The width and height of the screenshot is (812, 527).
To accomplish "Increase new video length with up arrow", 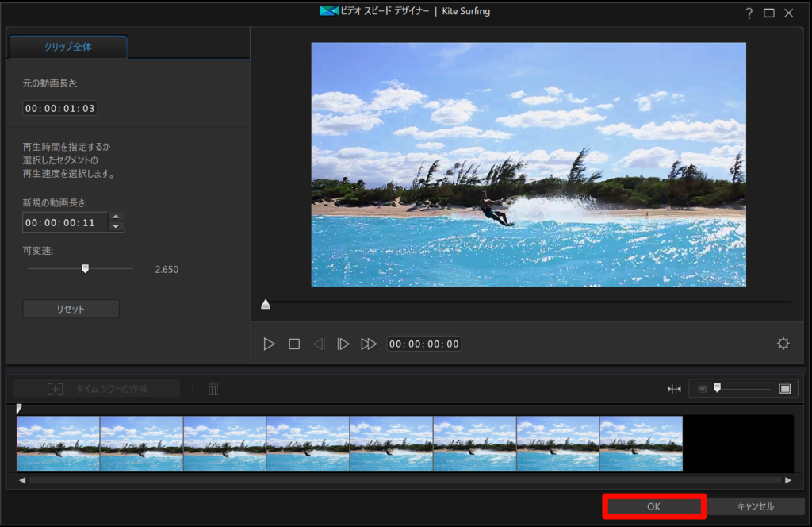I will tap(117, 217).
